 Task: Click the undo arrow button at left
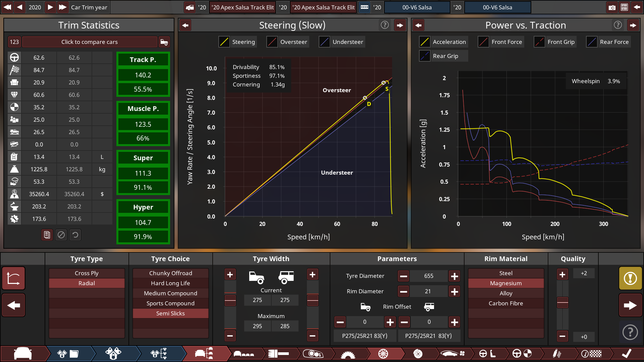pyautogui.click(x=13, y=278)
